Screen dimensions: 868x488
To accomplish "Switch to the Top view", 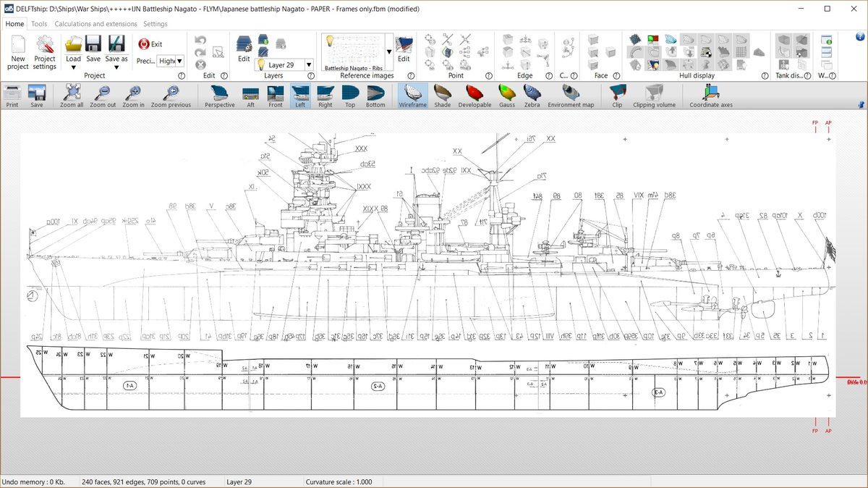I will [350, 95].
